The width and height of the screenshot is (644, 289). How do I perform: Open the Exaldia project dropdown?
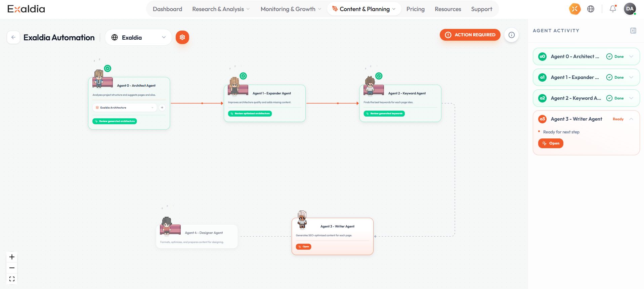point(138,37)
